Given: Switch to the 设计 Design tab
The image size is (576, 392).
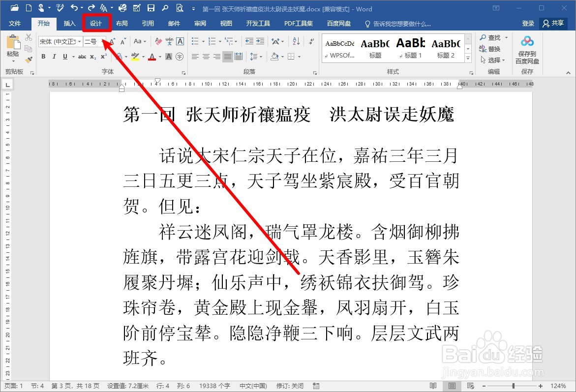Looking at the screenshot, I should (96, 24).
